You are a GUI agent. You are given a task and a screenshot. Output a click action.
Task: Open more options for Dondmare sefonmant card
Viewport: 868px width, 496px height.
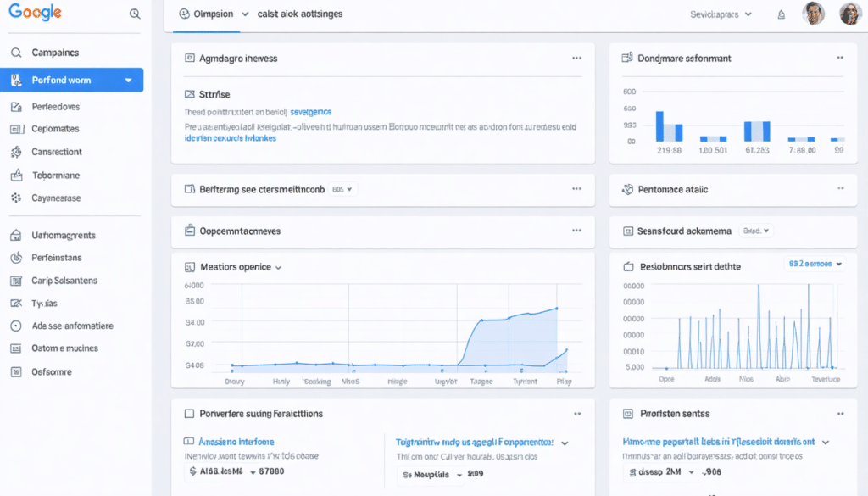pos(840,58)
